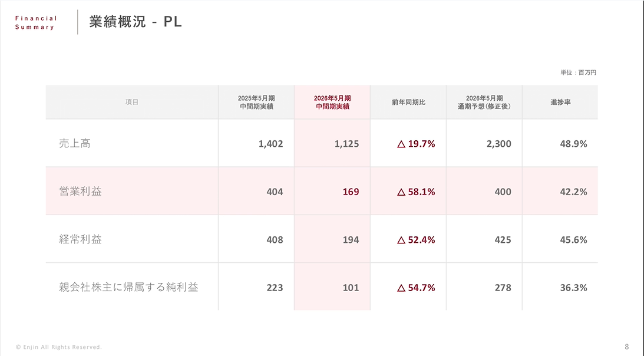Select the 項目 column header
Screen dimensions: 644x356
pyautogui.click(x=132, y=102)
